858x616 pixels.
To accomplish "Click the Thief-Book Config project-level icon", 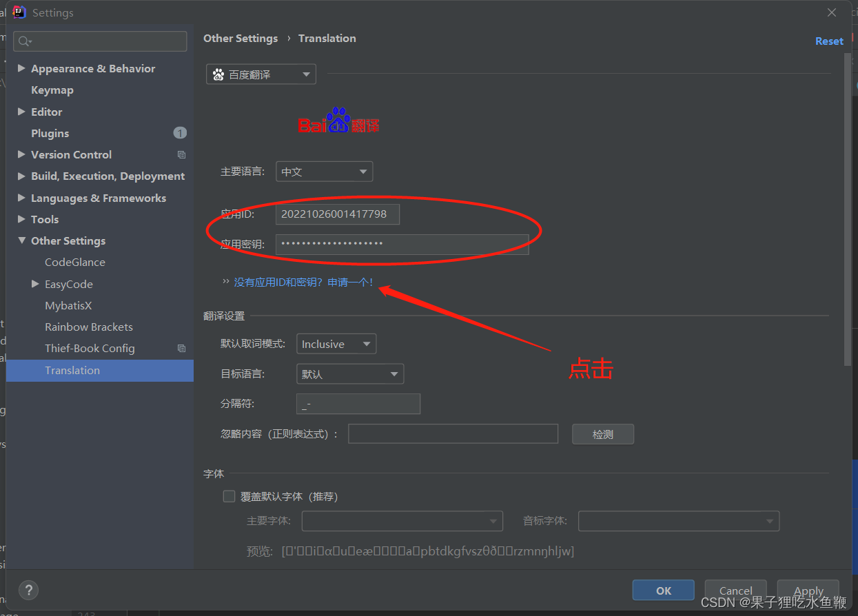I will point(181,349).
